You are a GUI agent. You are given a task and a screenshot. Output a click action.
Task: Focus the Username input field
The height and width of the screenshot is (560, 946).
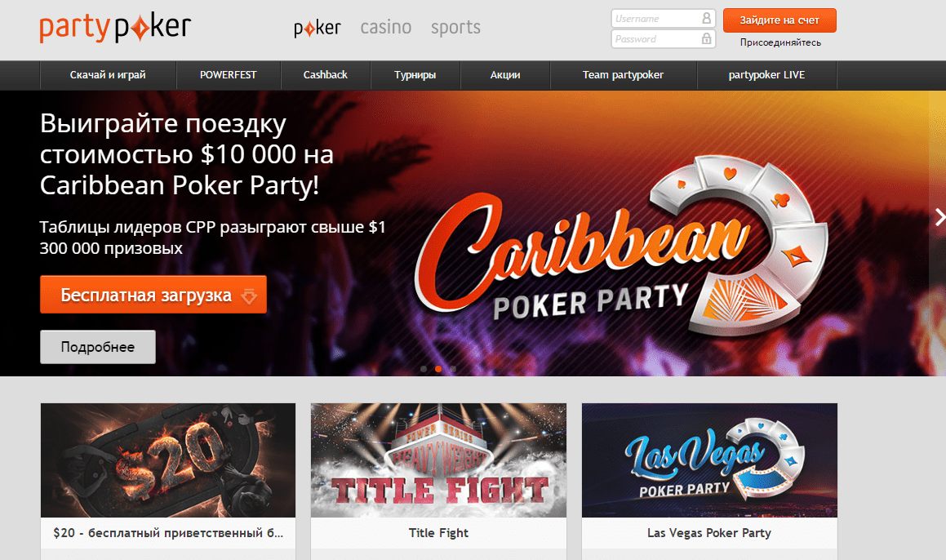tap(663, 18)
